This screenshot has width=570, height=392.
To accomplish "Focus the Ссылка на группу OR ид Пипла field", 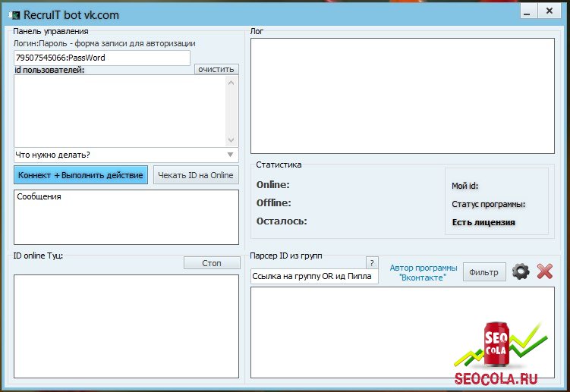I will pos(314,276).
